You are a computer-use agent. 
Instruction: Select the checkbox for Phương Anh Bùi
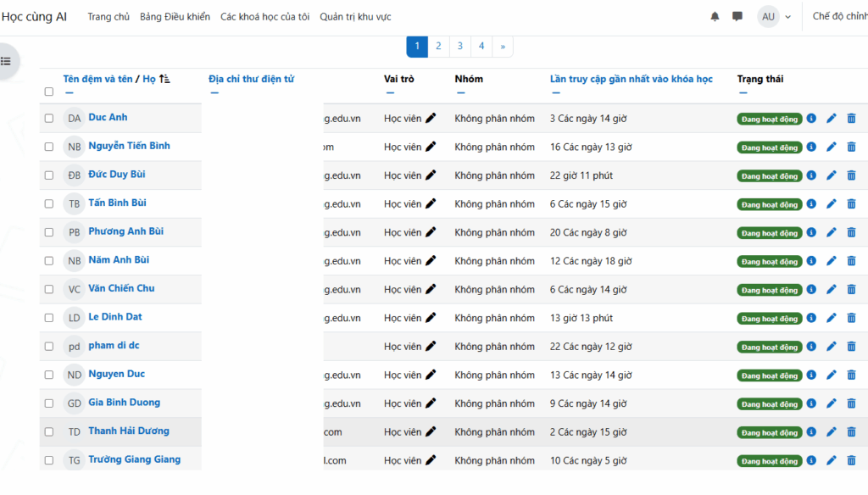coord(49,232)
